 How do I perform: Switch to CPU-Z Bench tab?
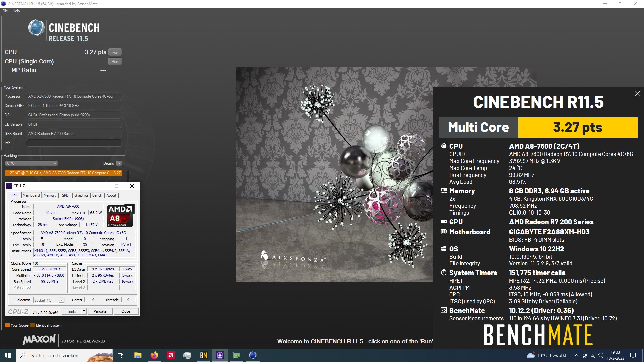click(97, 195)
